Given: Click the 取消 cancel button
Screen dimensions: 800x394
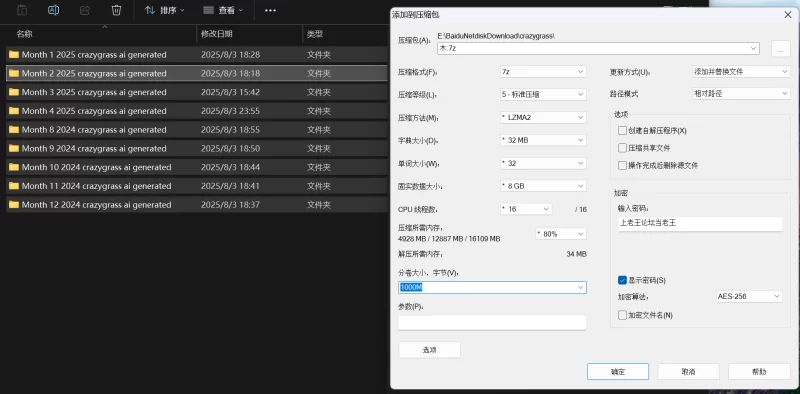Looking at the screenshot, I should [x=688, y=372].
